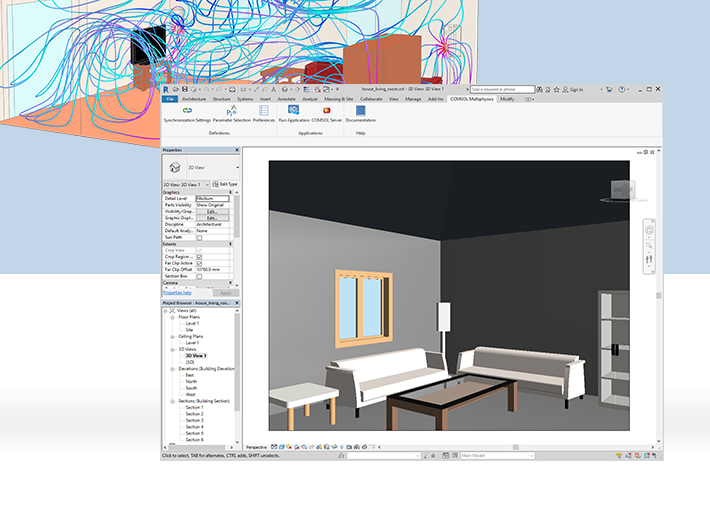Click Edit button for Visibility/Graphics overrides
The image size is (710, 523).
[212, 211]
